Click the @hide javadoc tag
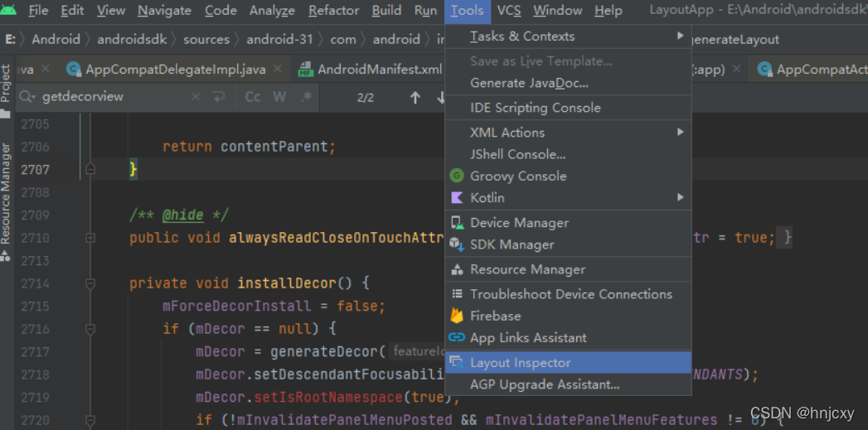Screen dimensions: 868x430 182,215
